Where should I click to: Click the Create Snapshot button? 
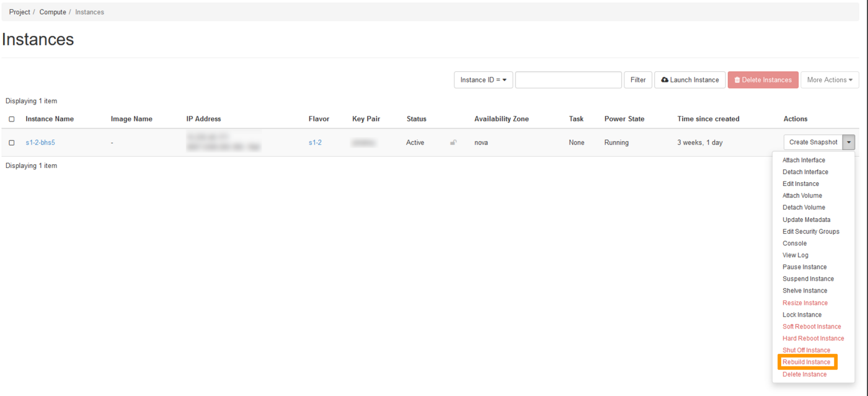pos(813,143)
